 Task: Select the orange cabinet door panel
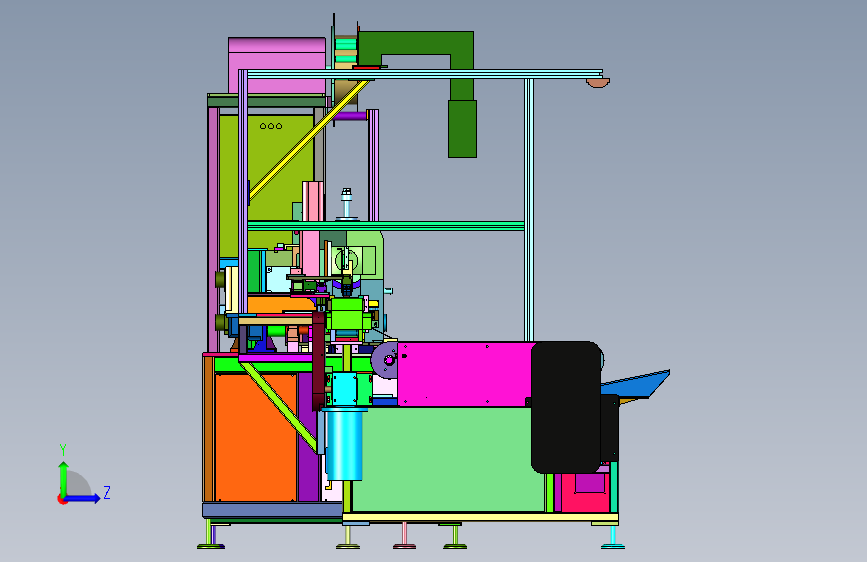click(256, 438)
